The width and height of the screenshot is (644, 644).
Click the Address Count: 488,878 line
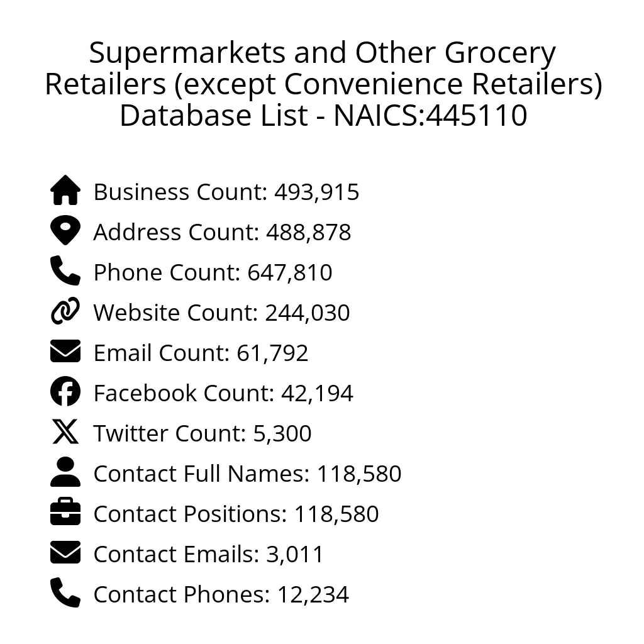(x=222, y=232)
